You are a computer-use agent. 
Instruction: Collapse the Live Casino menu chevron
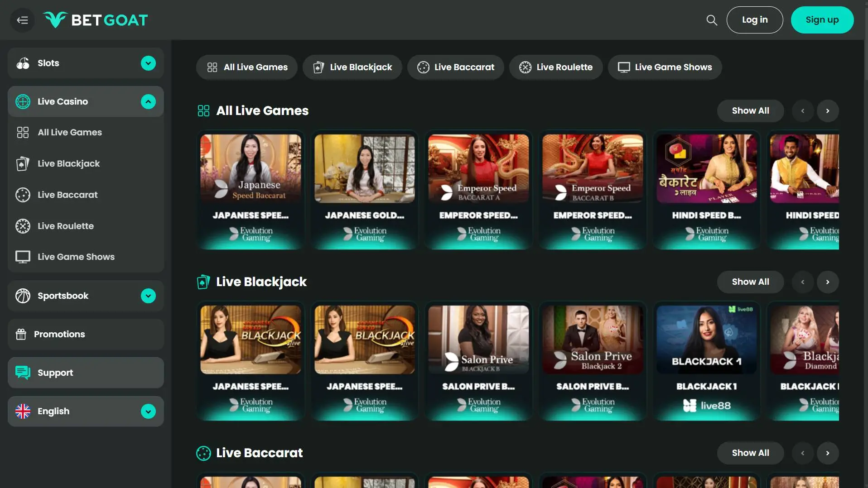tap(148, 101)
